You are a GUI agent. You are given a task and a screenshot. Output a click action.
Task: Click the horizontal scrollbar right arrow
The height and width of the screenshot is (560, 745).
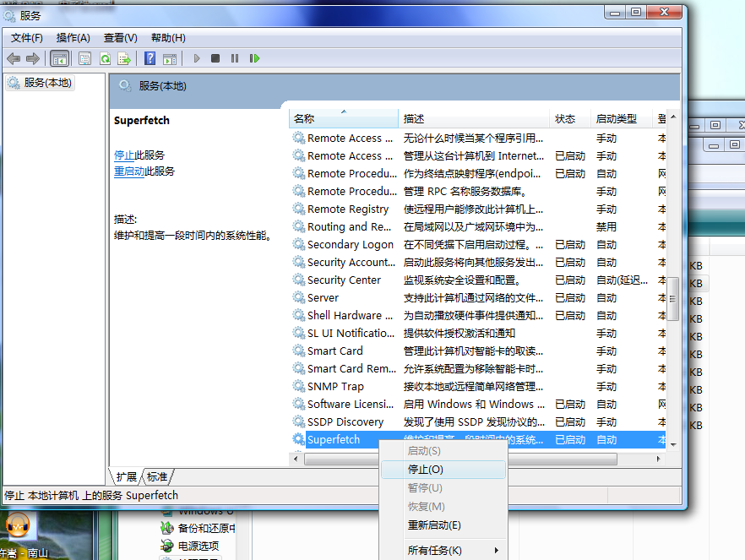pos(659,459)
